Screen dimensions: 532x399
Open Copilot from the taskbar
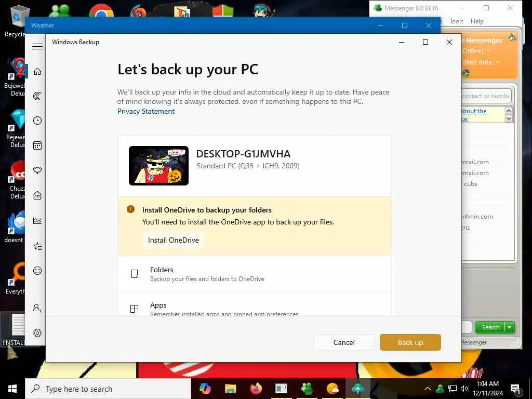click(x=205, y=388)
